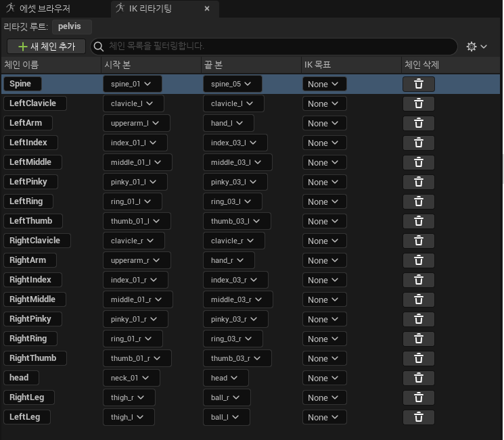Open the IK goal dropdown for RightLeg
Viewport: 504px width, 440px height.
[324, 397]
